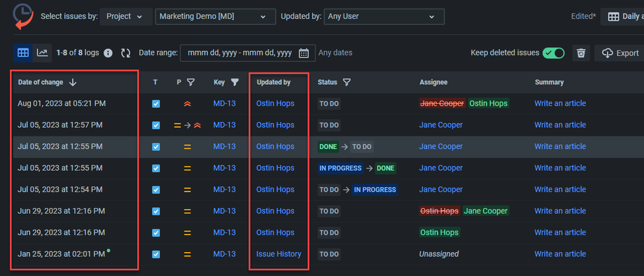The width and height of the screenshot is (644, 276).
Task: Expand the Marketing Demo [MD] dropdown
Action: 215,16
